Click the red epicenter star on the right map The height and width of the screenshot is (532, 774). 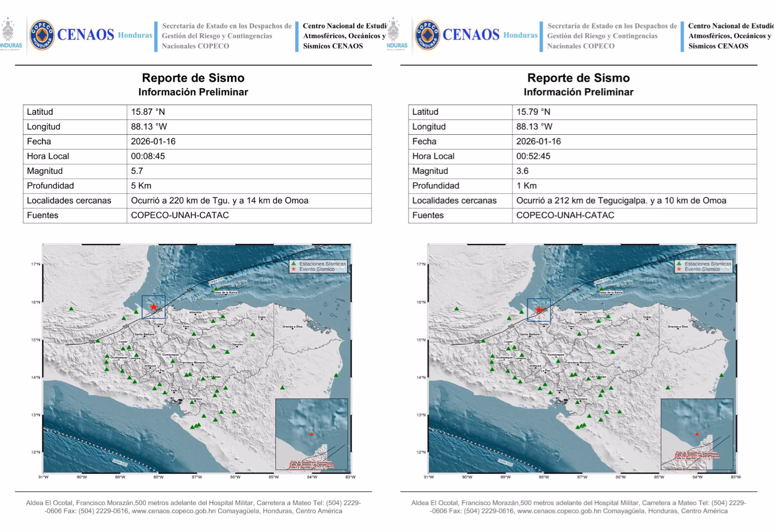tap(539, 309)
